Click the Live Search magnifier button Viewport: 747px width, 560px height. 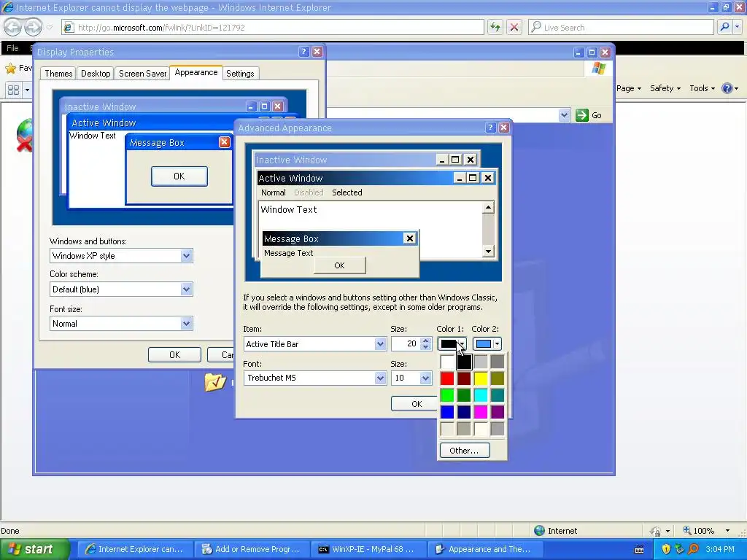click(724, 27)
